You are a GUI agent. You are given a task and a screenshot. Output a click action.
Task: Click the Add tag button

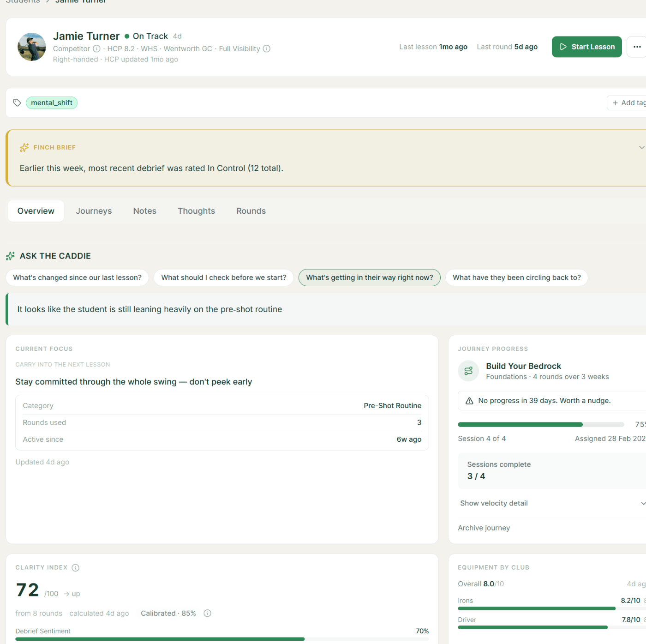628,103
